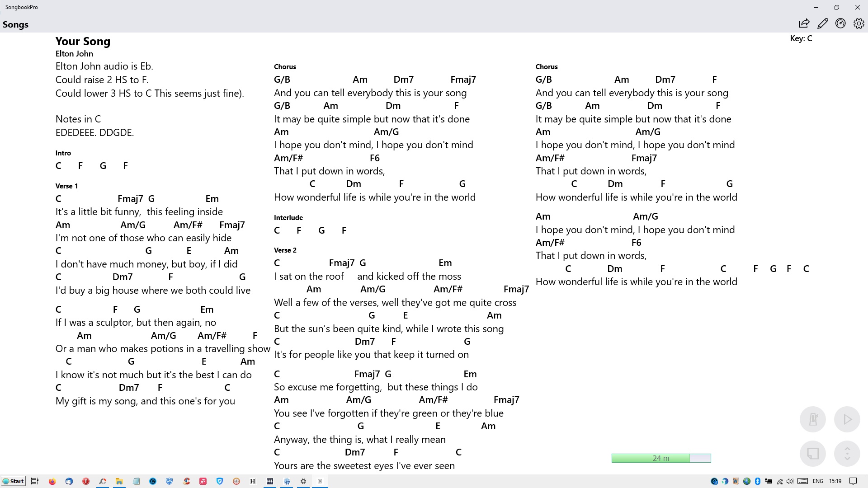Click the Interlude section label
The image size is (868, 488).
coord(288,218)
